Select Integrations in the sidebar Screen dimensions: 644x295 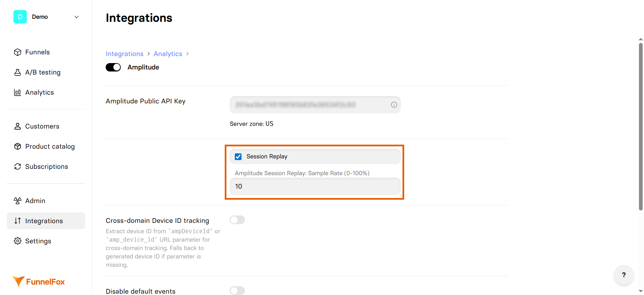pos(46,221)
